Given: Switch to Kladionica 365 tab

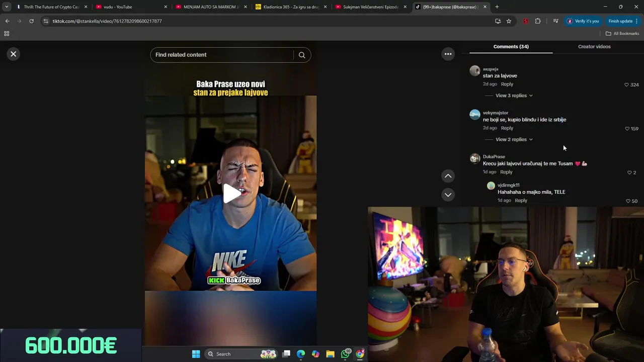Looking at the screenshot, I should tap(291, 7).
